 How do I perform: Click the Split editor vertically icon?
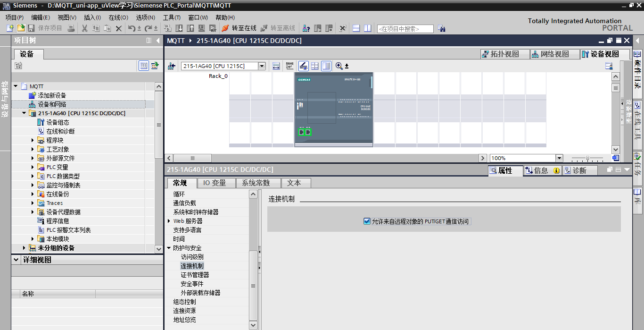point(368,28)
